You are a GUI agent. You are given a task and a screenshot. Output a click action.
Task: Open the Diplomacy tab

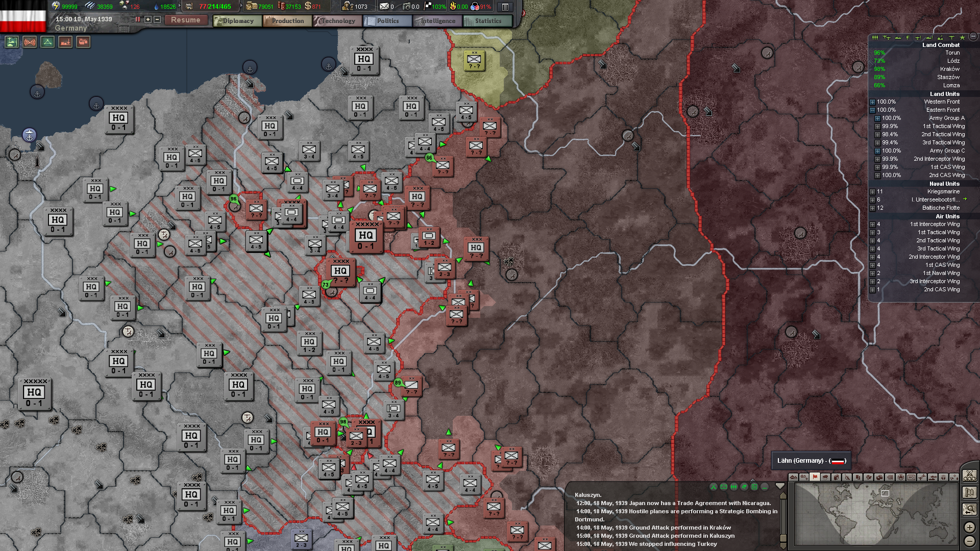click(x=237, y=21)
